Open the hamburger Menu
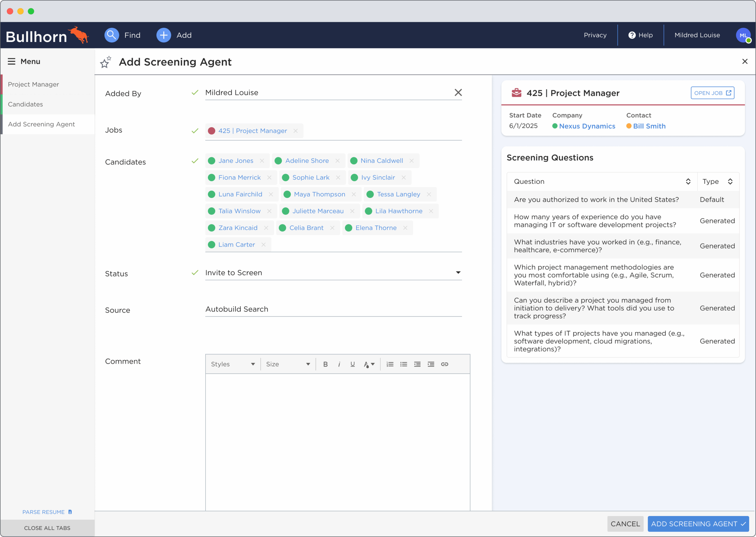 [12, 61]
